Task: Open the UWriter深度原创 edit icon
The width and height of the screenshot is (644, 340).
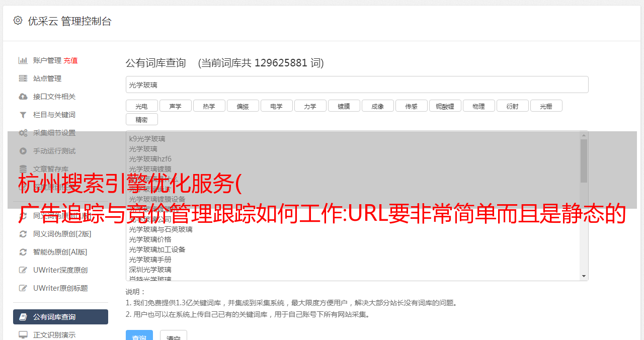Action: (x=23, y=270)
